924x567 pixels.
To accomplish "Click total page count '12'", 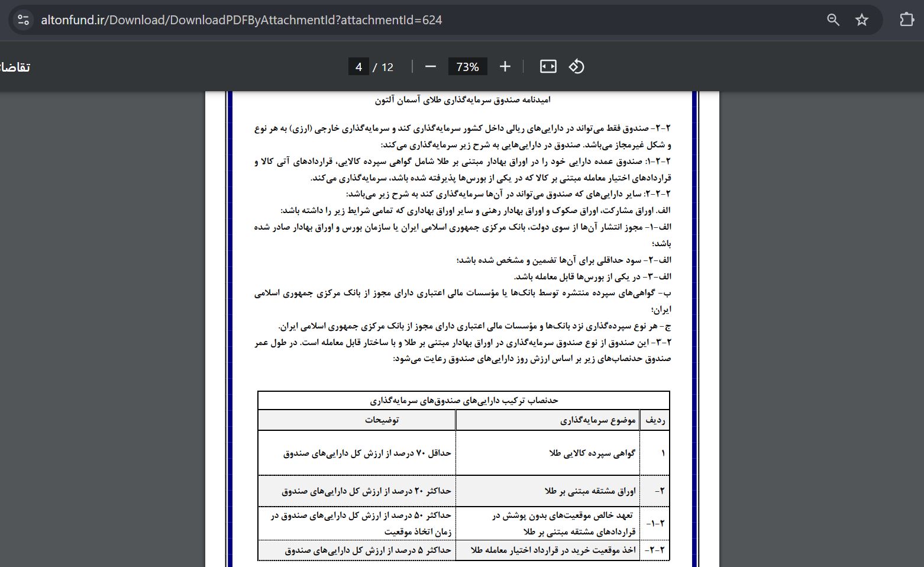I will (x=387, y=67).
